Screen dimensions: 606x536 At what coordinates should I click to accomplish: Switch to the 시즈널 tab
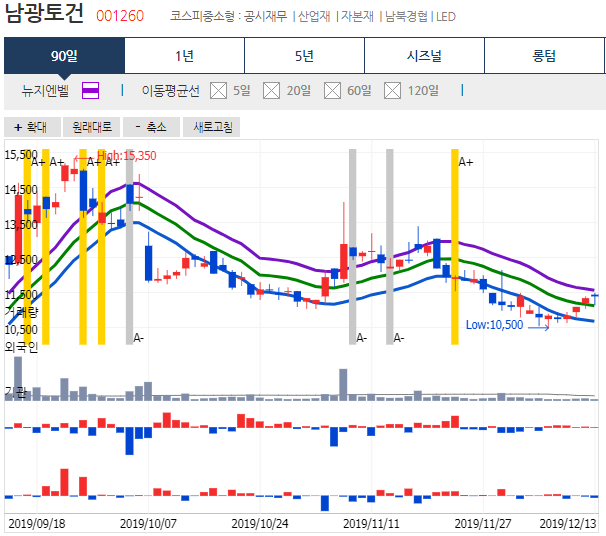[424, 56]
